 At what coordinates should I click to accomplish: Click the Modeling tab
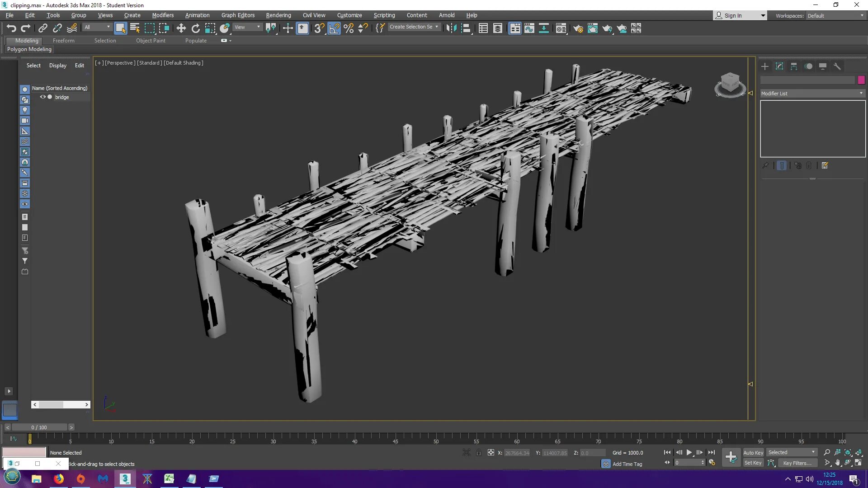[x=26, y=40]
